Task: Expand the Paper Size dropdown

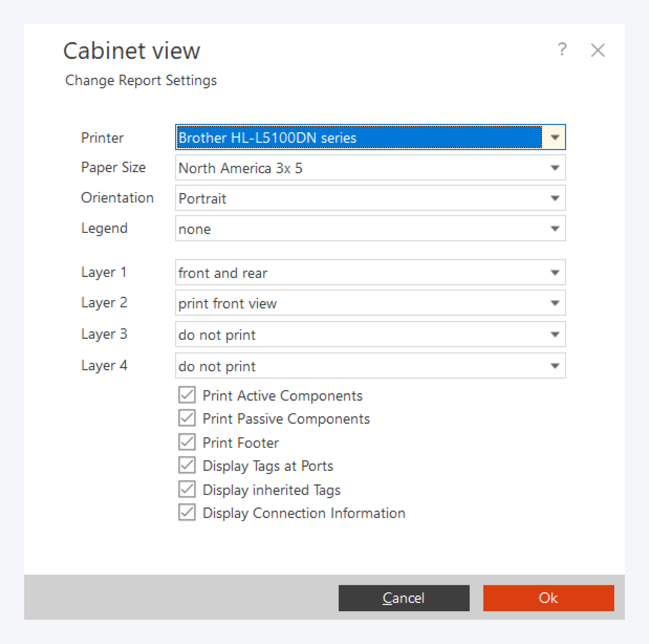Action: (x=555, y=168)
